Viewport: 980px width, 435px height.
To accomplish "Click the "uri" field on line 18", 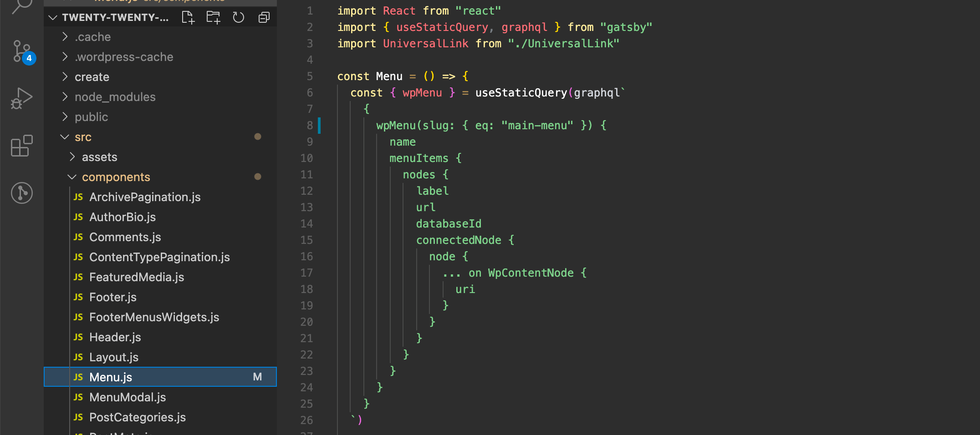I will pyautogui.click(x=465, y=289).
